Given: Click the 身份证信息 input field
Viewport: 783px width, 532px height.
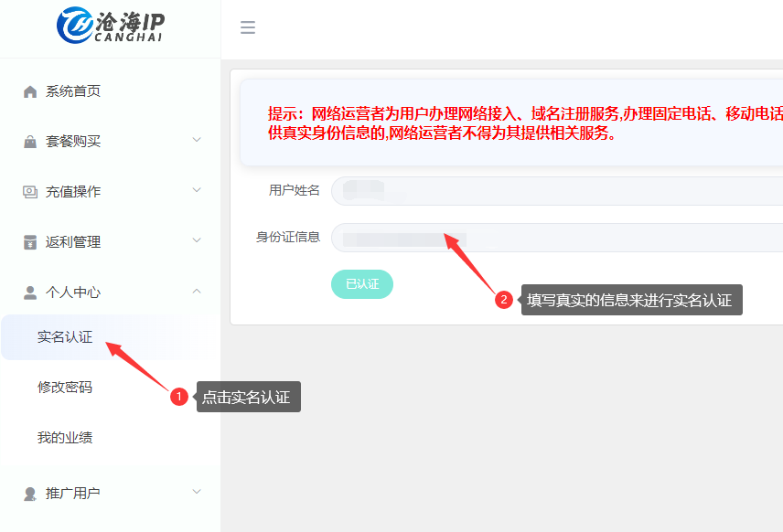Looking at the screenshot, I should point(549,238).
